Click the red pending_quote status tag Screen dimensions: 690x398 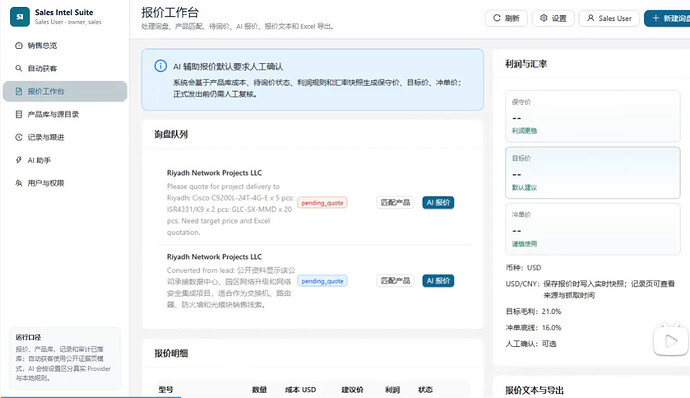pyautogui.click(x=322, y=203)
